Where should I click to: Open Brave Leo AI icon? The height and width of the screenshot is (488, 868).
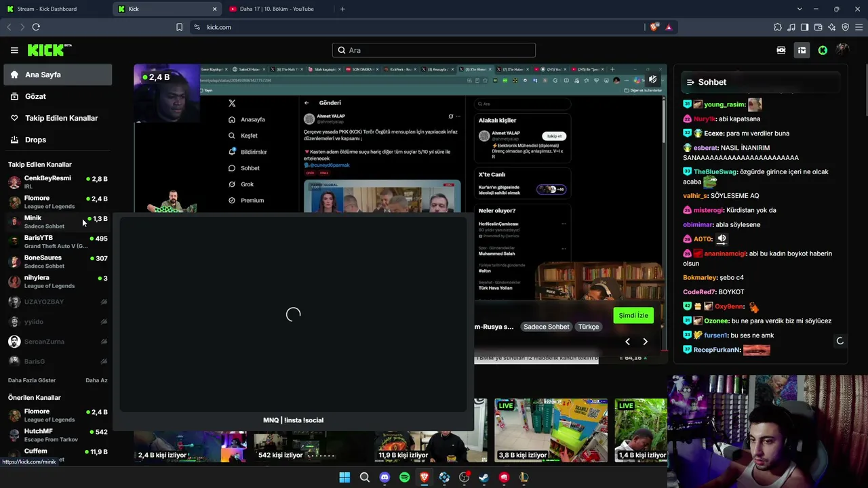831,27
